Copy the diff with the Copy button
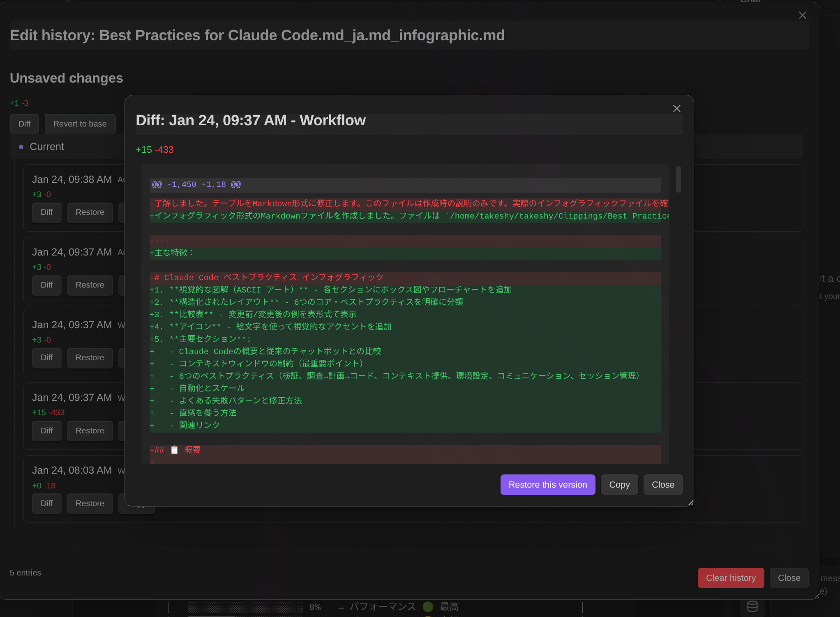 tap(619, 485)
